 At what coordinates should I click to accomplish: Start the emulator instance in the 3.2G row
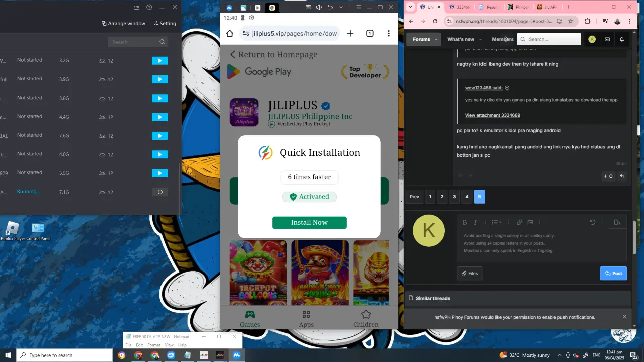coord(160,61)
